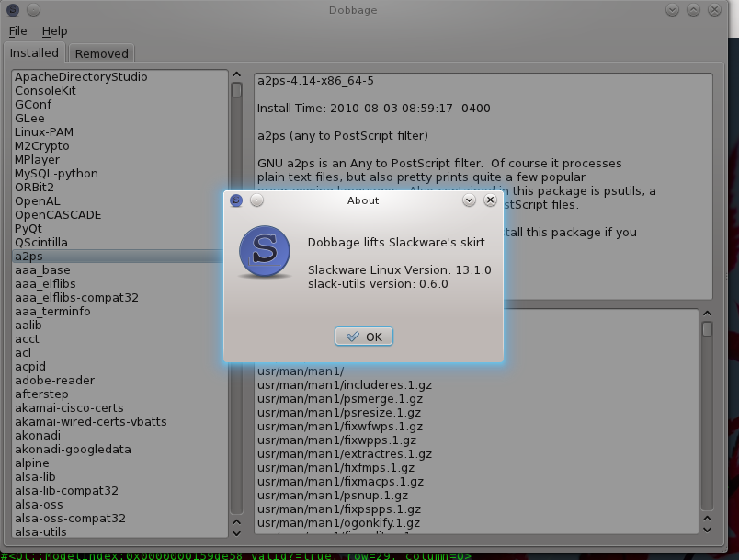Select the aaa_base package
Image resolution: width=739 pixels, height=560 pixels.
[119, 269]
